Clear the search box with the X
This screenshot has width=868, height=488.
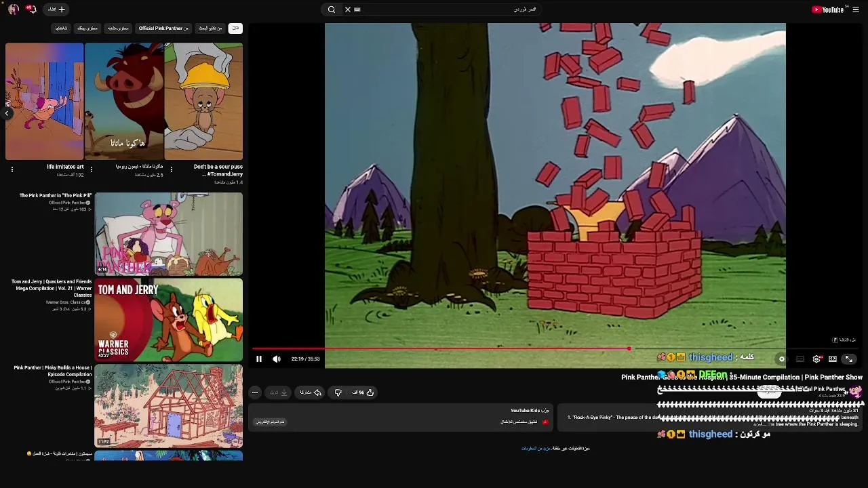pos(348,9)
